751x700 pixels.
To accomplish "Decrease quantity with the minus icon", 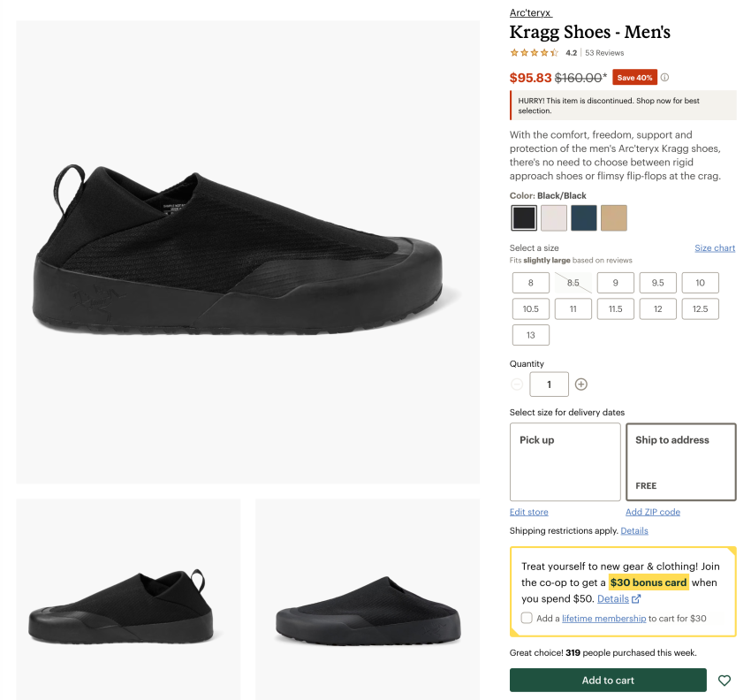I will pos(517,384).
